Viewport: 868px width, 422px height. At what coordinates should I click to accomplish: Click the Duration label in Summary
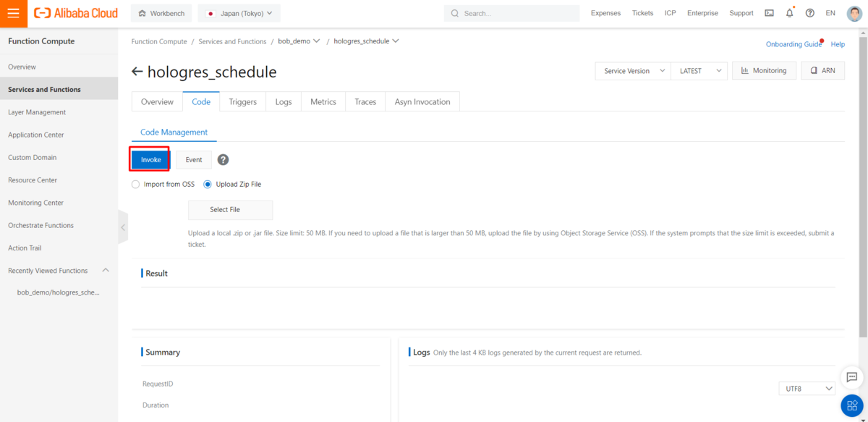tap(156, 405)
